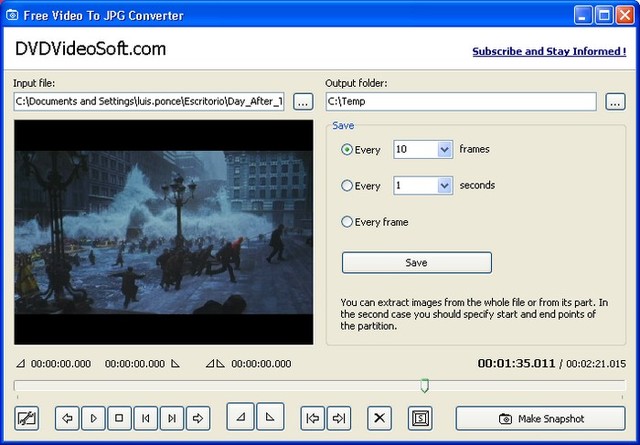The height and width of the screenshot is (445, 640).
Task: Set the partition start point
Action: coord(241,417)
